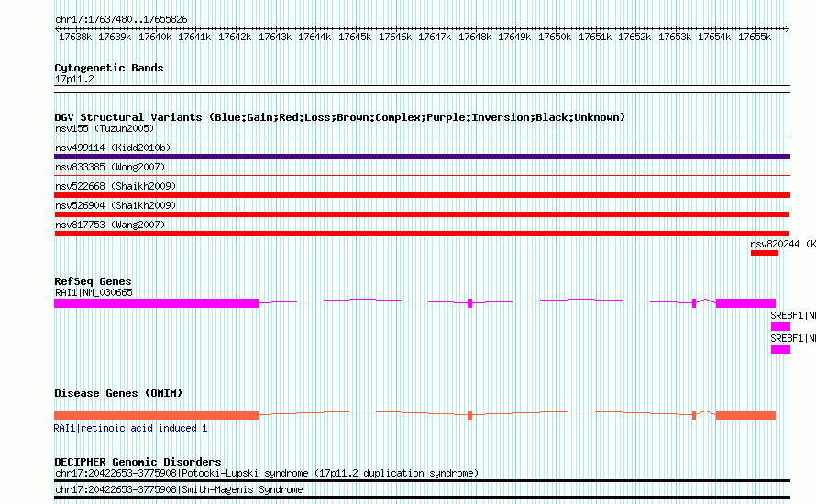This screenshot has height=504, width=816.
Task: Click the RefSeq Genes track title
Action: tap(94, 281)
